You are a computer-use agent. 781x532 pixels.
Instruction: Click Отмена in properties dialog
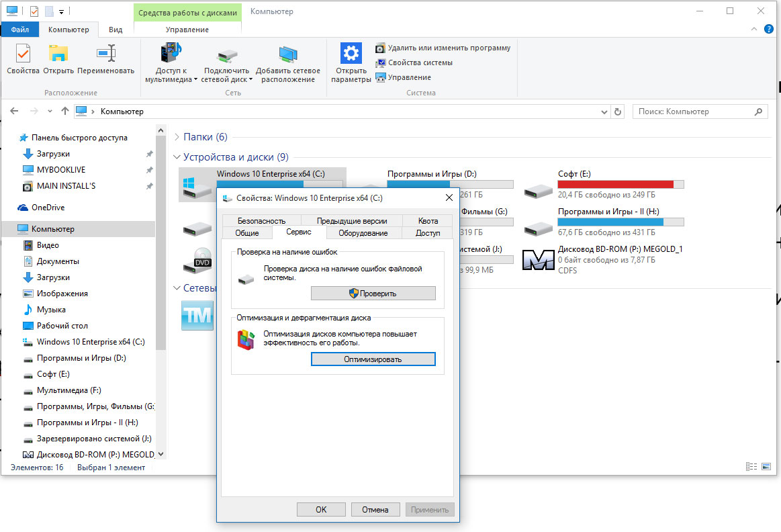(x=375, y=510)
